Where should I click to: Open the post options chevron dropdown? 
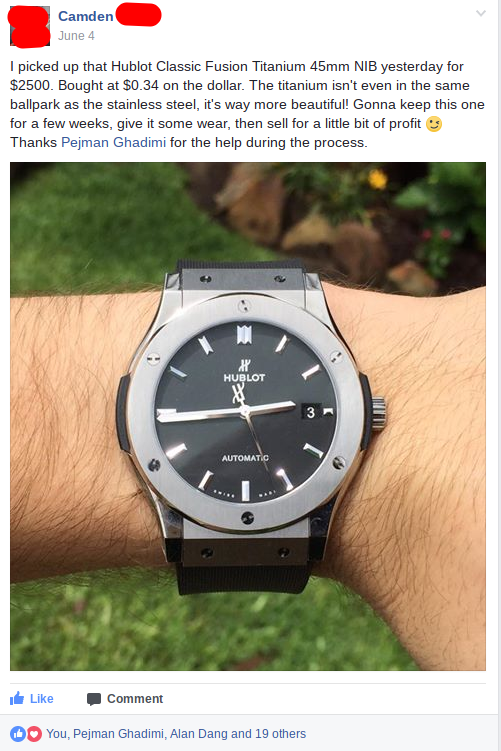click(x=481, y=13)
